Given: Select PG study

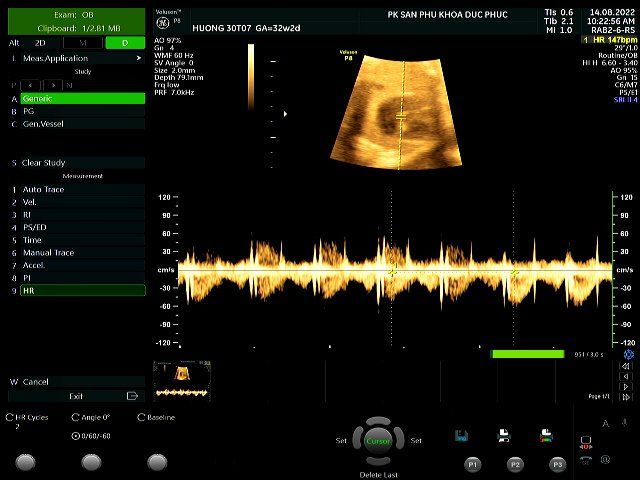Looking at the screenshot, I should [83, 111].
